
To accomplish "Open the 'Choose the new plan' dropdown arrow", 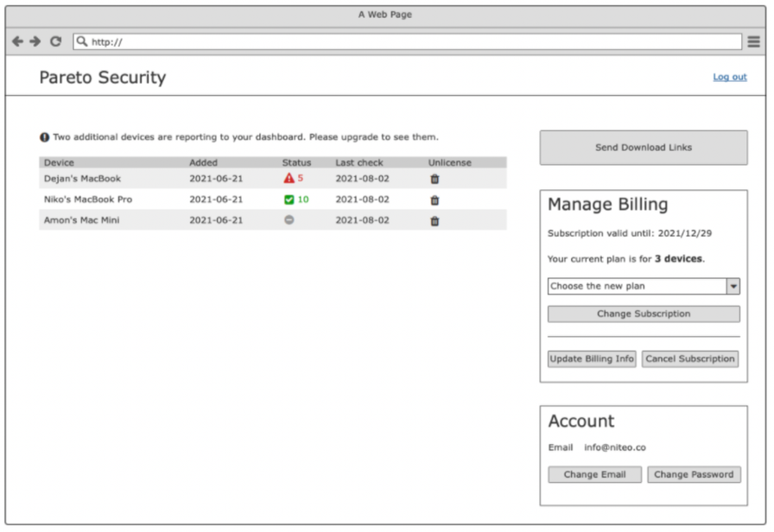I will 733,286.
